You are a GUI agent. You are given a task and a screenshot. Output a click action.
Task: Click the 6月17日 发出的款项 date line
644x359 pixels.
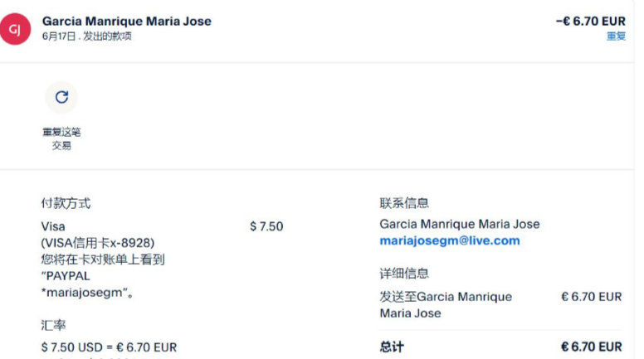pos(86,36)
